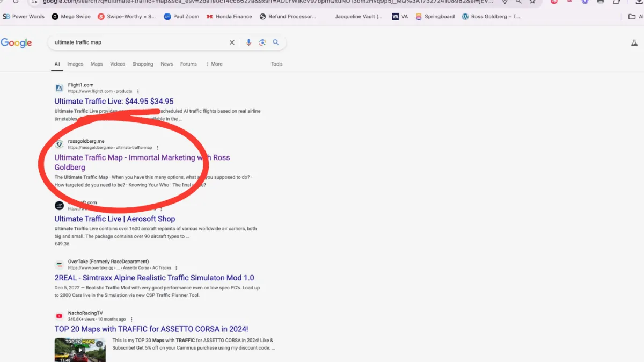Viewport: 644px width, 362px height.
Task: Open Honda Finance bookmark
Action: point(229,17)
